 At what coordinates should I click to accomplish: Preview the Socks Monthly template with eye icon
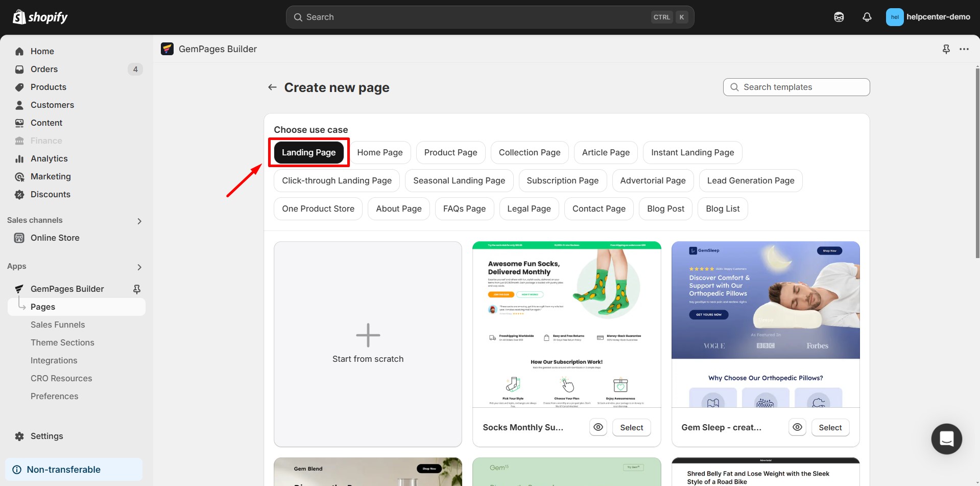[598, 427]
